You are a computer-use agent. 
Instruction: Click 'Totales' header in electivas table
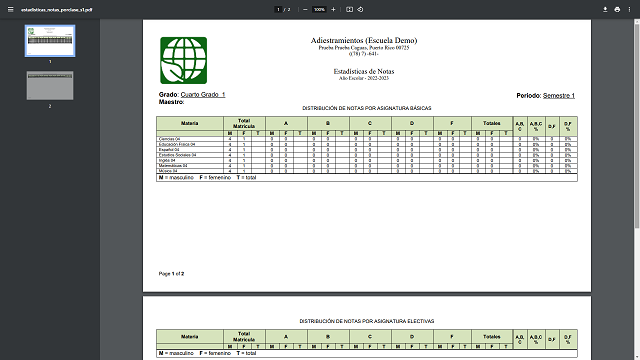pyautogui.click(x=491, y=337)
